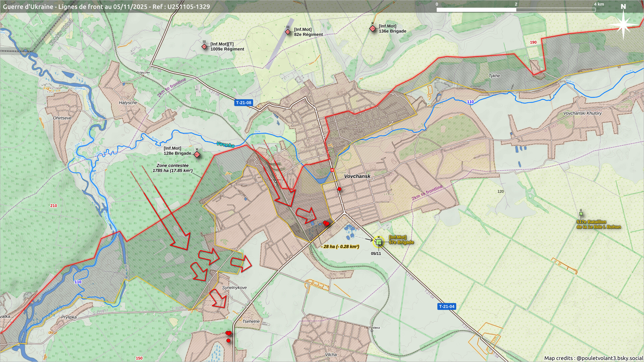The image size is (644, 362).
Task: Click the 517e Bataillon small green marker
Action: 581,214
